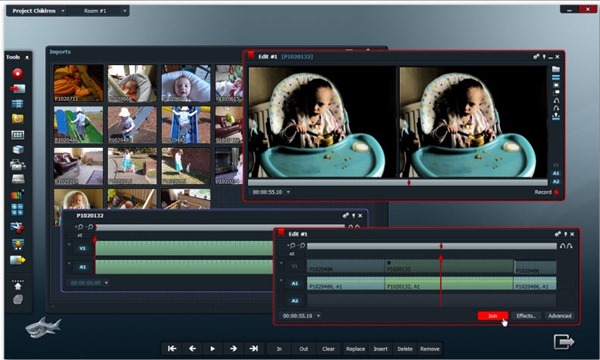Screen dimensions: 600x360
Task: Open the yellow download-arrow tool icon
Action: coord(18,244)
